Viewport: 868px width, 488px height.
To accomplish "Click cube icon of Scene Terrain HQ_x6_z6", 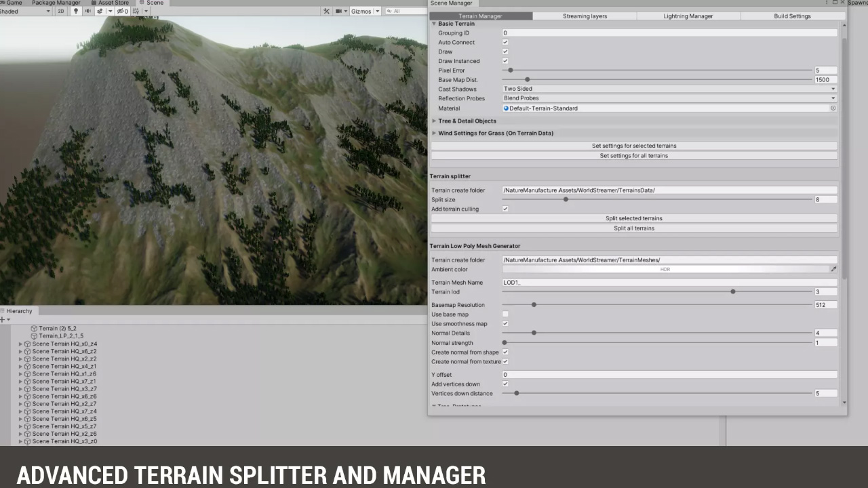I will pyautogui.click(x=28, y=396).
